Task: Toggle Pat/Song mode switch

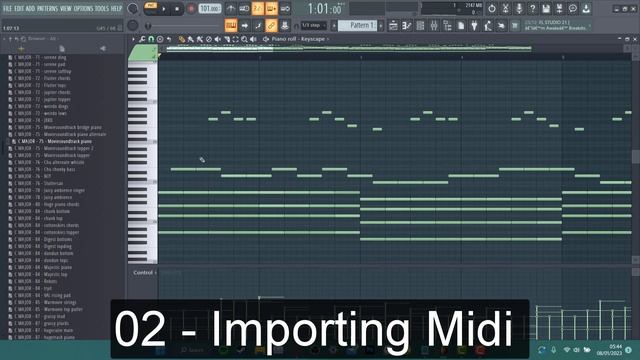Action: (x=151, y=8)
